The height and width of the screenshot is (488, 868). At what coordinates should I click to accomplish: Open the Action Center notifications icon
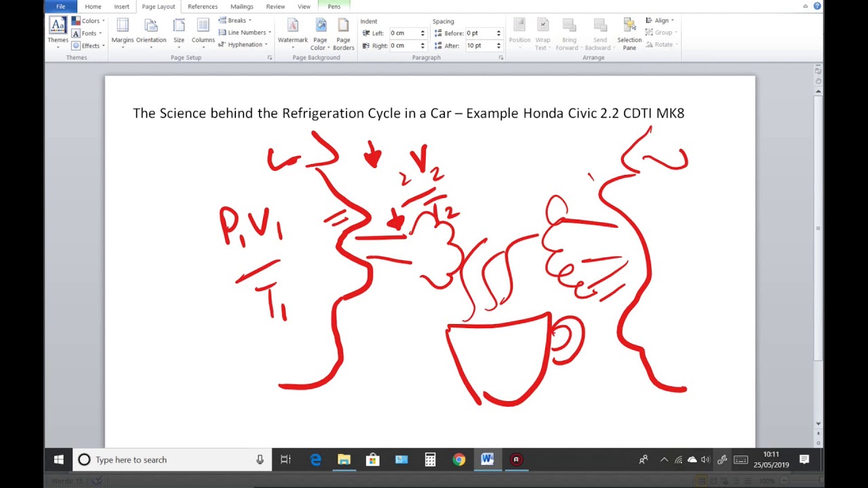[804, 460]
